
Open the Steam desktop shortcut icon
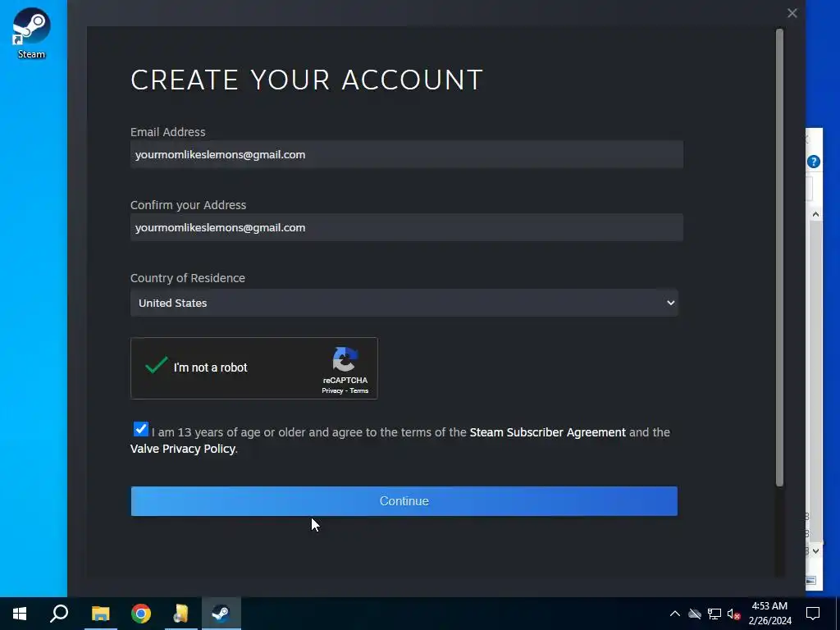pyautogui.click(x=31, y=33)
